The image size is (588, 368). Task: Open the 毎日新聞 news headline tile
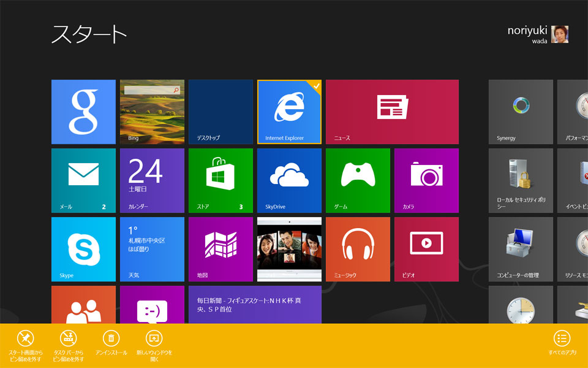click(255, 305)
